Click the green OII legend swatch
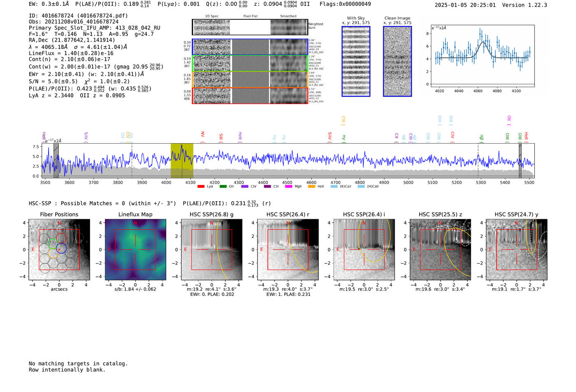 click(223, 186)
